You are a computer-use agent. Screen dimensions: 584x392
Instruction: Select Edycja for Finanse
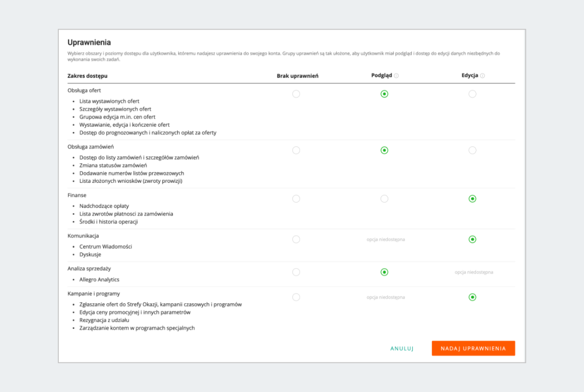coord(472,198)
